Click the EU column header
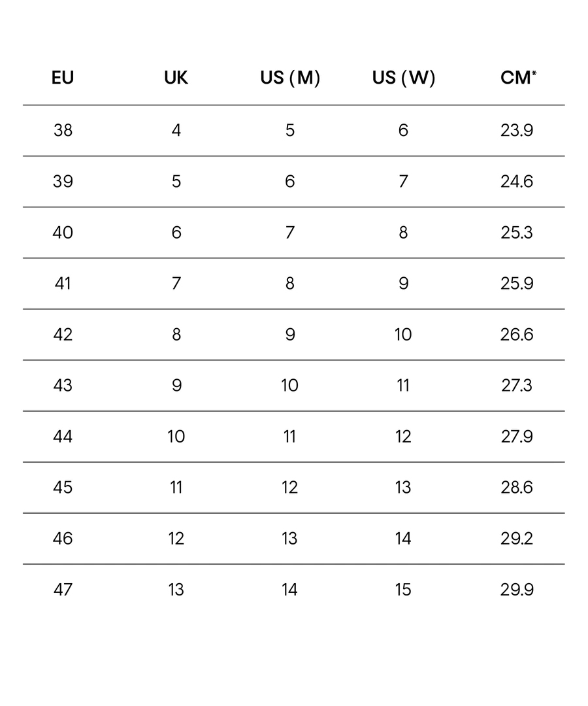 pyautogui.click(x=63, y=78)
